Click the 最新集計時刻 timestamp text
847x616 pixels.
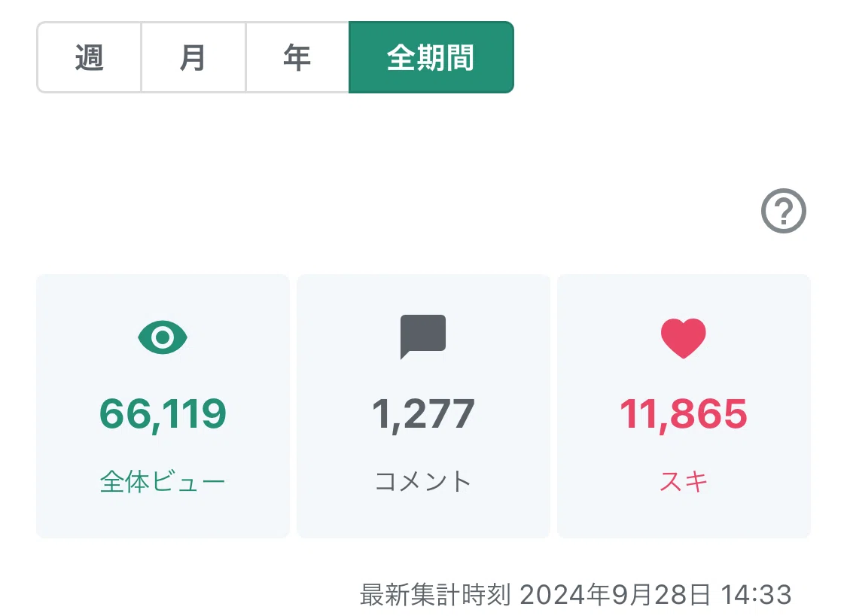point(435,595)
